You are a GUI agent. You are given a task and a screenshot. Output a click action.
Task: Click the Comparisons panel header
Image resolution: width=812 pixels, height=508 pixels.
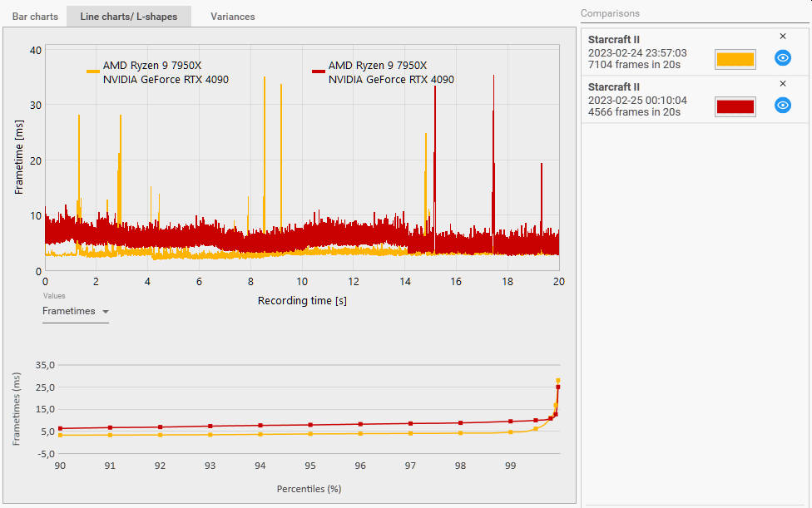[x=610, y=13]
